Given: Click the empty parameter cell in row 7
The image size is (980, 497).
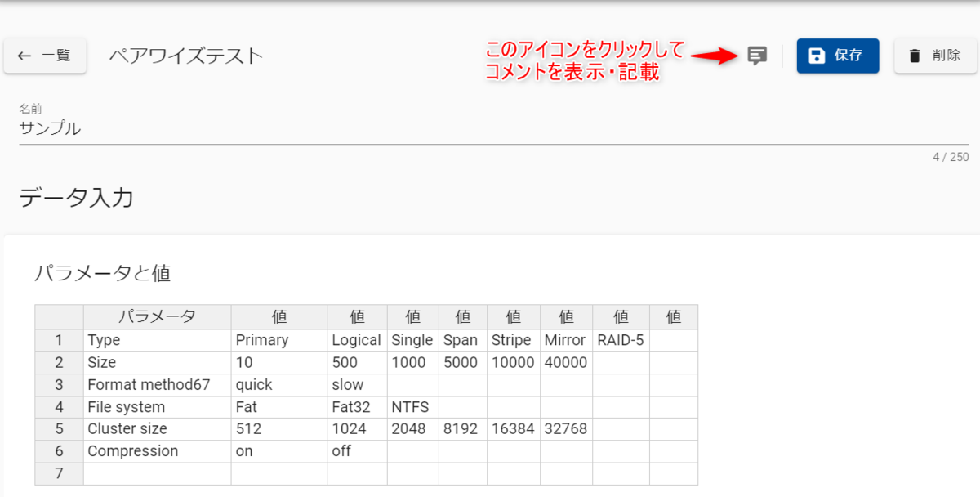Looking at the screenshot, I should pyautogui.click(x=157, y=473).
